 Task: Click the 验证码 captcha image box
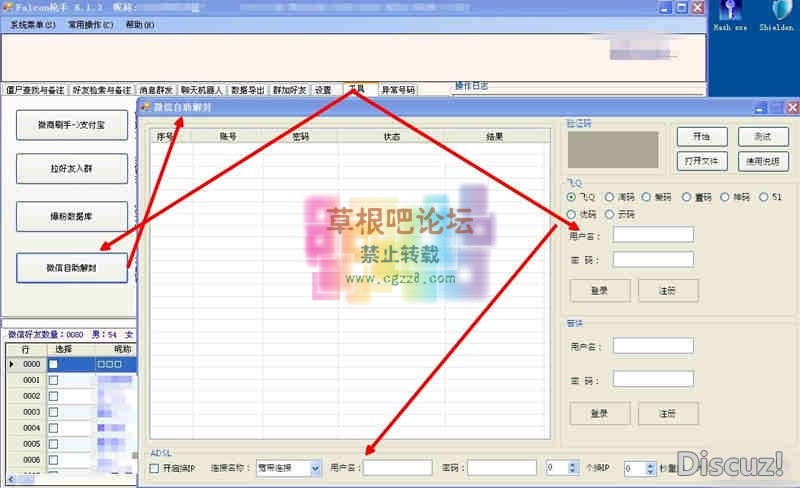pyautogui.click(x=613, y=150)
